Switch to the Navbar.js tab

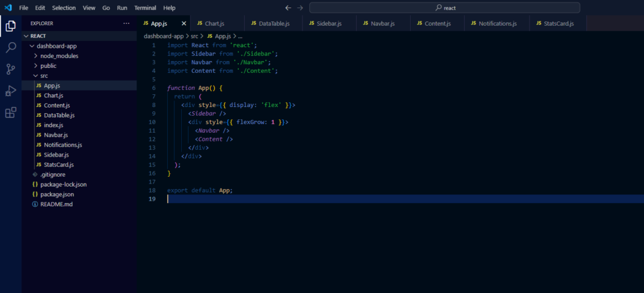pos(383,23)
